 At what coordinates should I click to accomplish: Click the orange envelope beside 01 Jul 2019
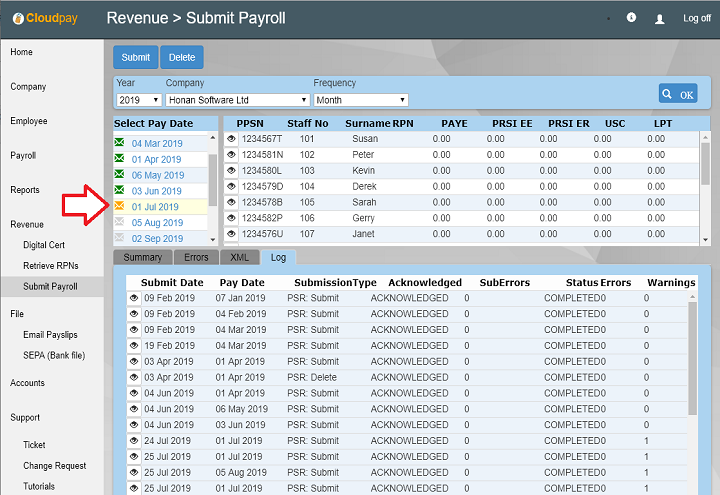point(120,206)
